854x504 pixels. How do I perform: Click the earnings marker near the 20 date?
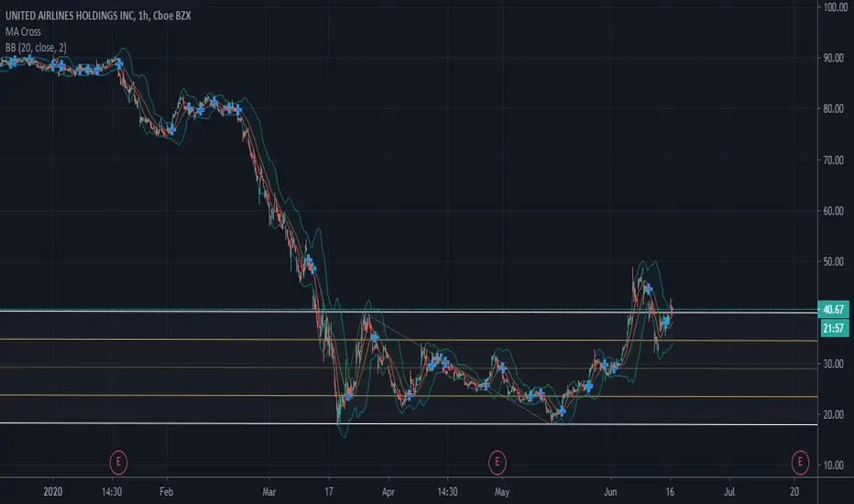[x=800, y=462]
